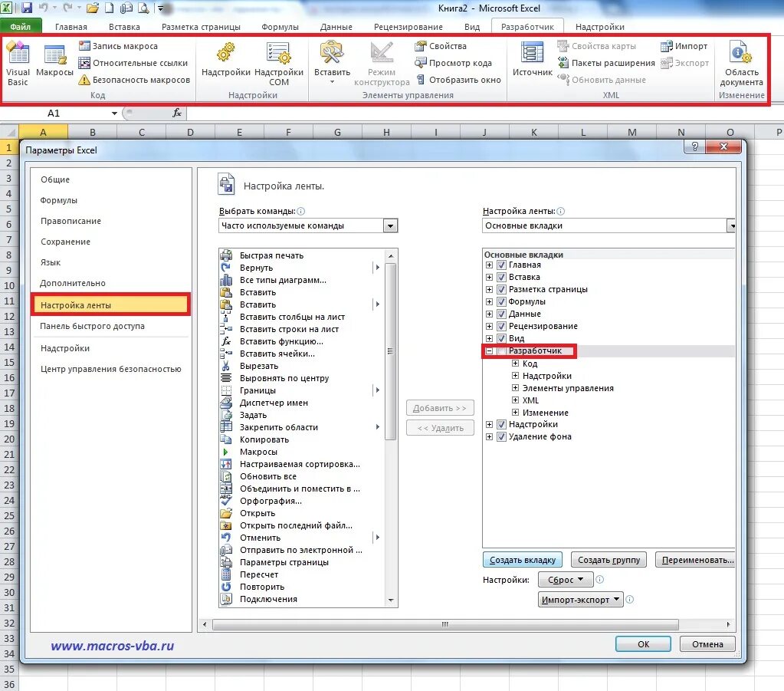
Task: Toggle the Вставка tab checkbox
Action: point(501,277)
